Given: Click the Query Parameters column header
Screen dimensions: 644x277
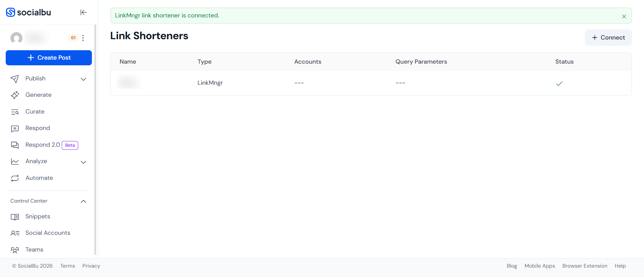Looking at the screenshot, I should coord(421,62).
